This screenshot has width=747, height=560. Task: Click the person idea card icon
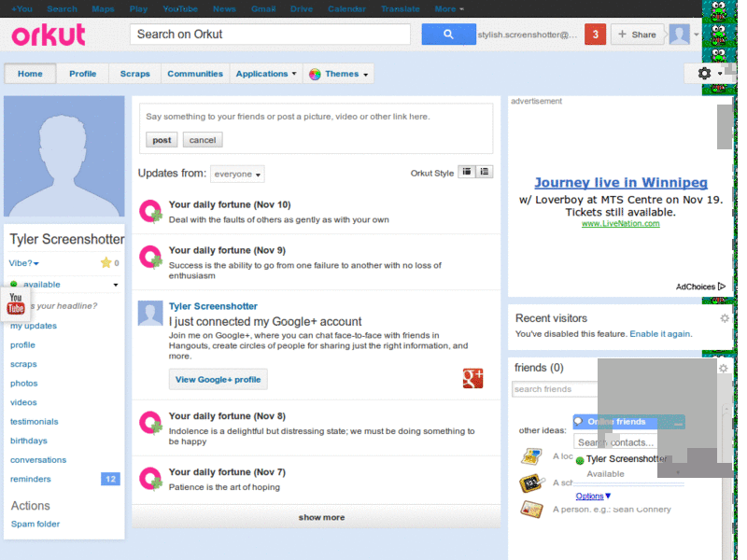tap(531, 509)
